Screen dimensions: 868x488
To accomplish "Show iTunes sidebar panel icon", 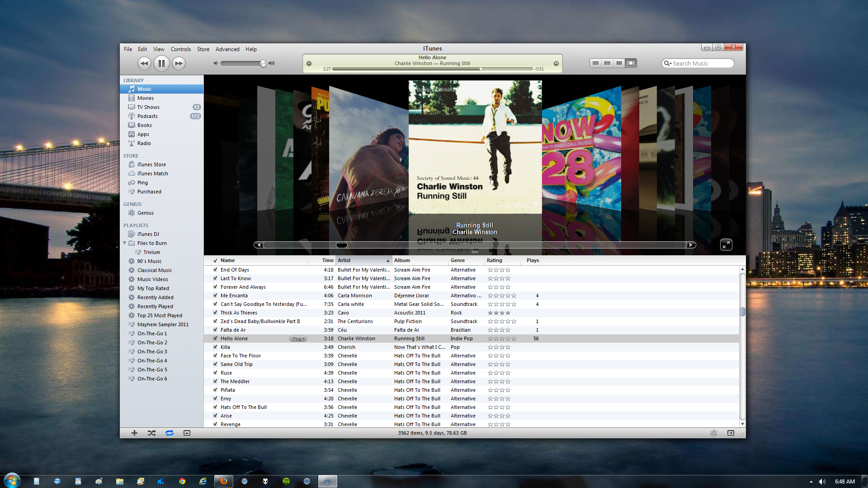I will click(x=731, y=433).
